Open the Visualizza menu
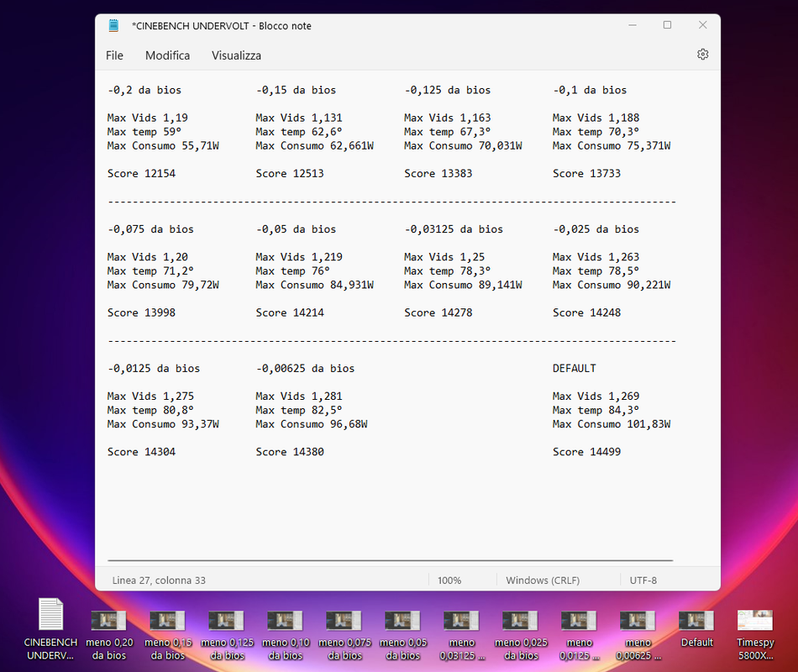This screenshot has height=672, width=798. coord(236,55)
